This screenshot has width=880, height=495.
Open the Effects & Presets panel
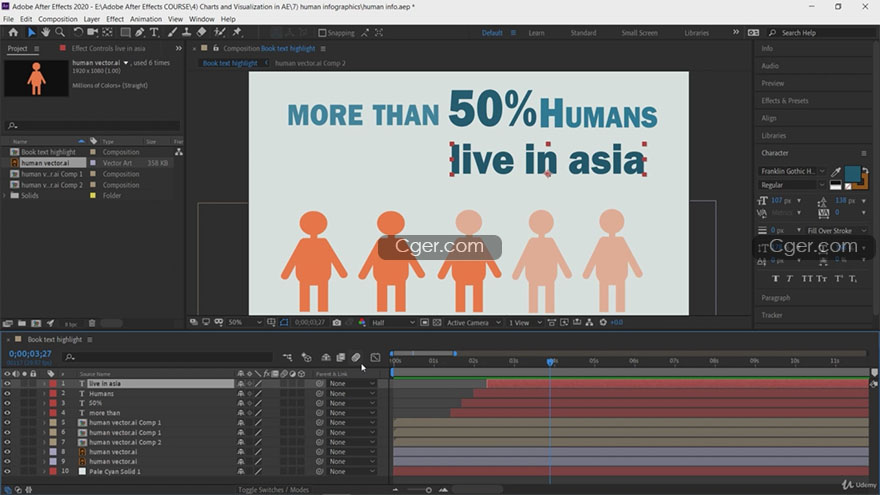785,101
